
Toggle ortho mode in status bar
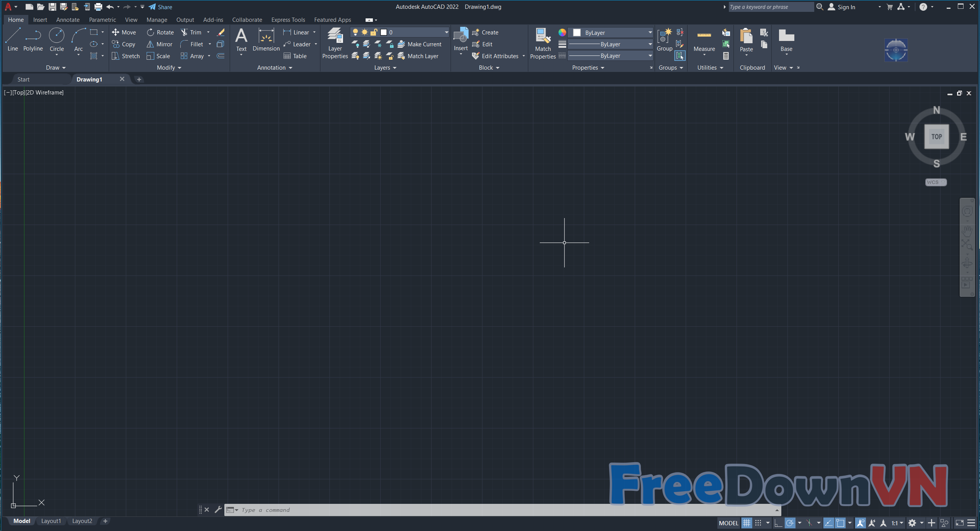click(778, 523)
